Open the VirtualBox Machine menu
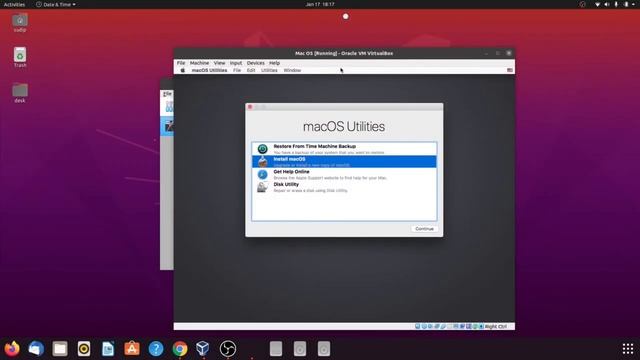The image size is (640, 360). click(x=199, y=63)
